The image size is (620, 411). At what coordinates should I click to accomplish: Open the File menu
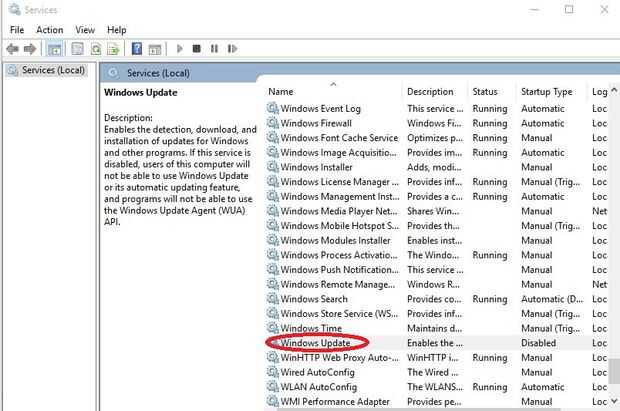pyautogui.click(x=17, y=30)
